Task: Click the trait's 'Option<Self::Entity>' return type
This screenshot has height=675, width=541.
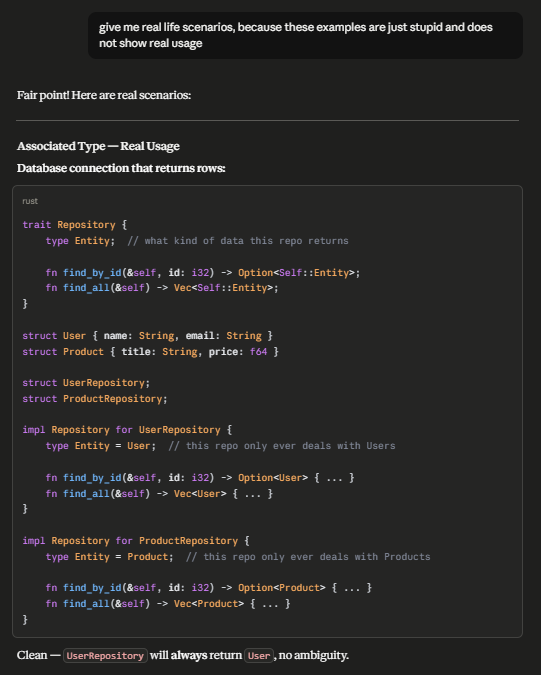Action: pos(299,272)
